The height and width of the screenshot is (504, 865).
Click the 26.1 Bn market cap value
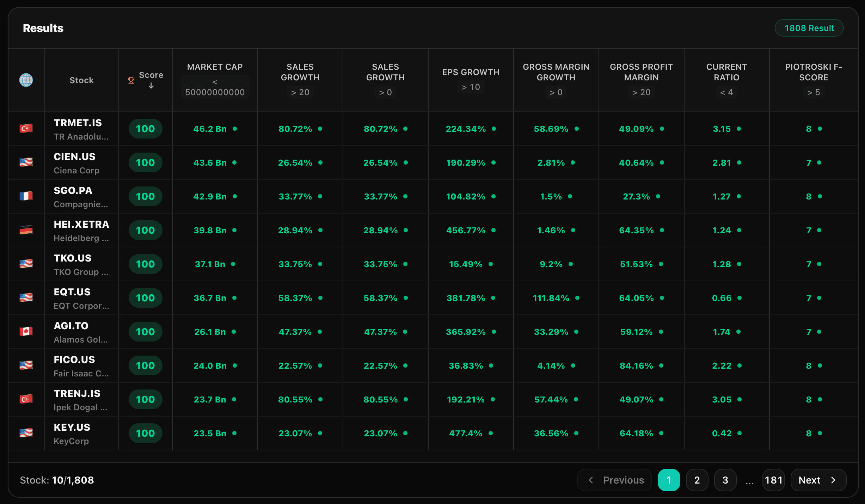210,332
